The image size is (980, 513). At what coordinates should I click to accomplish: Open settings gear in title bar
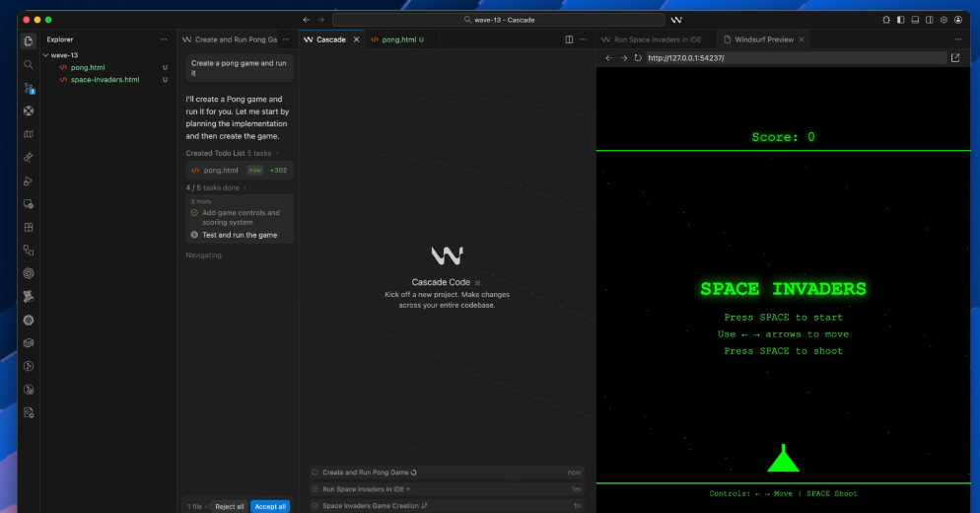(x=944, y=20)
